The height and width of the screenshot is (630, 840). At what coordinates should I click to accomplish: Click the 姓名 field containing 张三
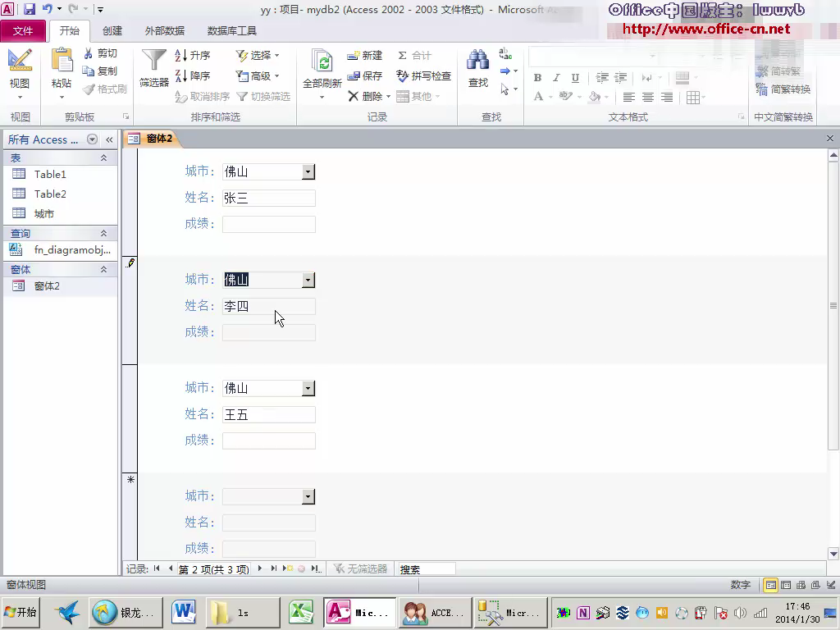coord(269,199)
